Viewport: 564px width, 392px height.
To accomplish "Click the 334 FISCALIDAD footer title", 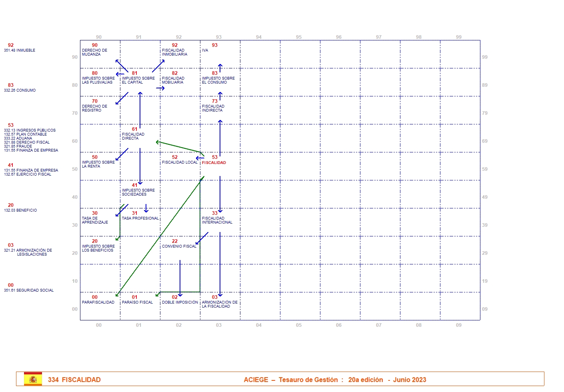I will 74,380.
